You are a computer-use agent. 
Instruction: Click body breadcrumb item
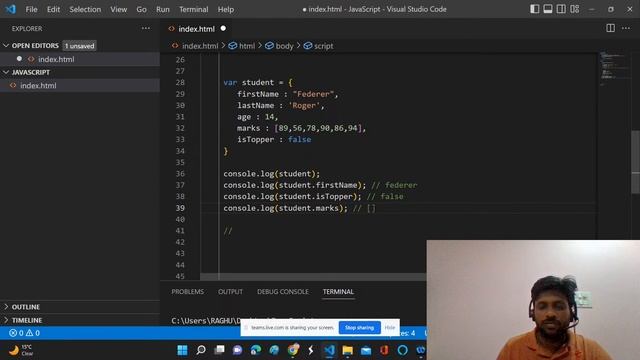click(x=280, y=46)
